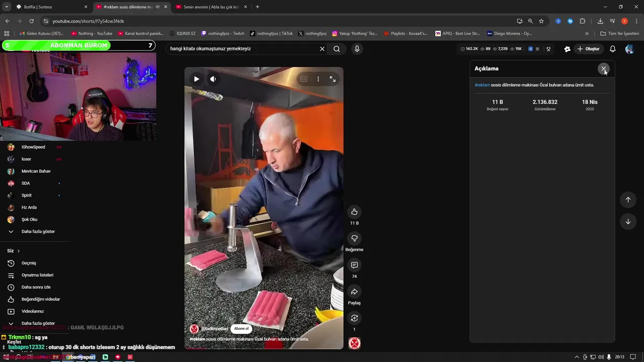Mute audio on the #reklam sosis tab
Screen dimensions: 644x362
coord(157,7)
